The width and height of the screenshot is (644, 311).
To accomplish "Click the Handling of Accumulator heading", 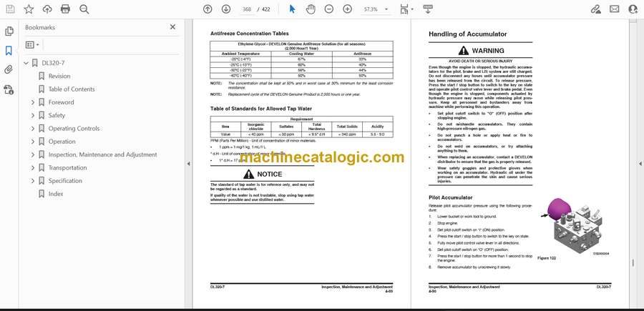I will (468, 34).
